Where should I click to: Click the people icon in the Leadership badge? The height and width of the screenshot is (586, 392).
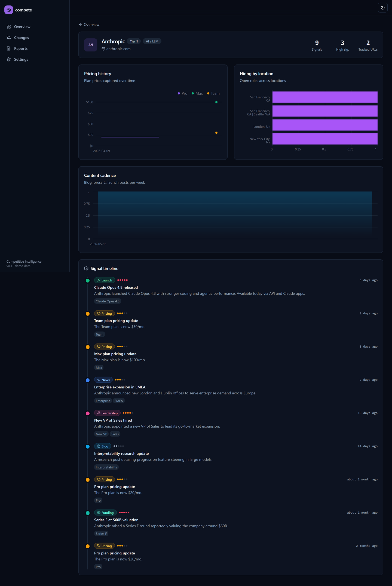pos(99,413)
